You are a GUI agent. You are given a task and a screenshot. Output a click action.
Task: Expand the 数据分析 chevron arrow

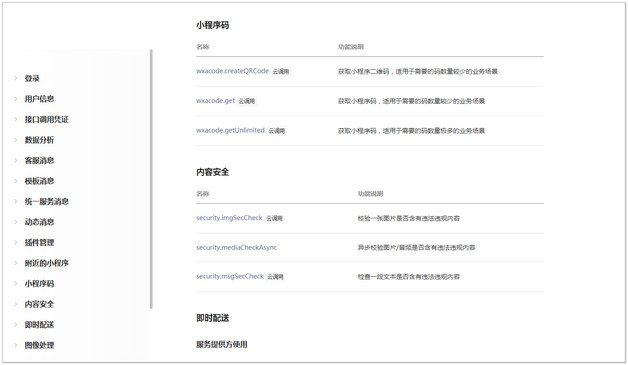tap(16, 140)
